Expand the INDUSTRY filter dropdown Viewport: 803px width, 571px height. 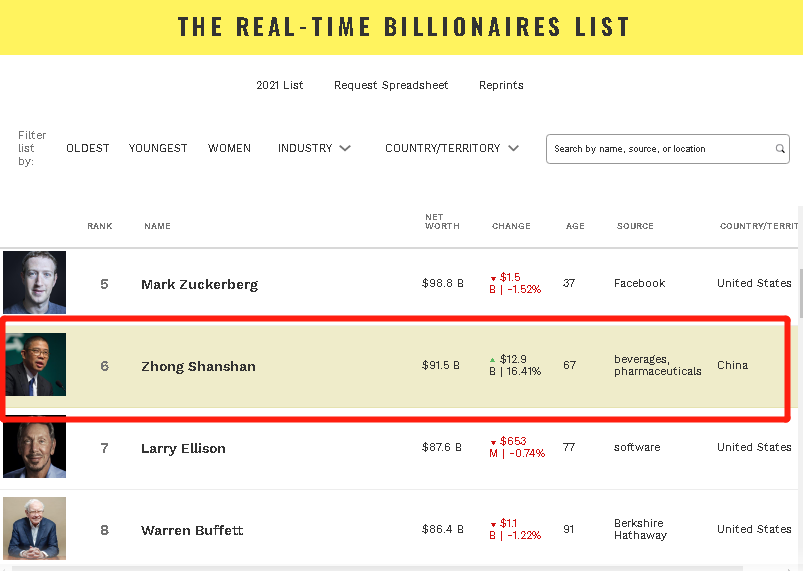coord(314,148)
